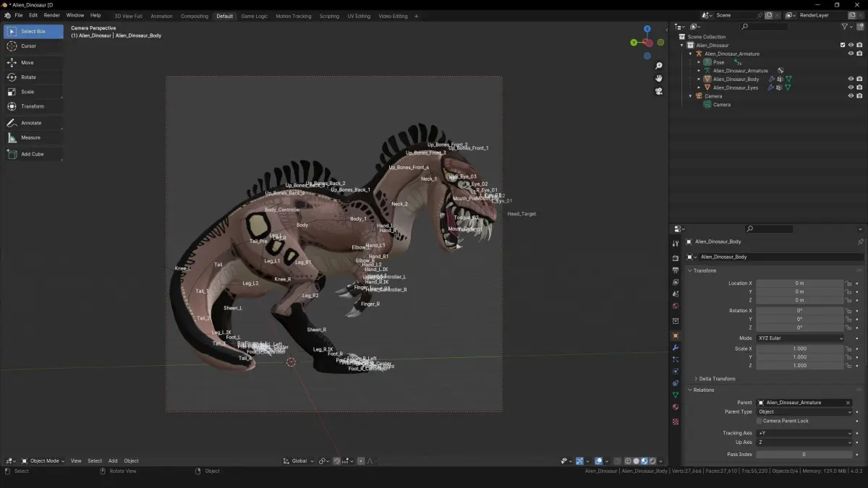Viewport: 868px width, 488px height.
Task: Click the Rotation X value field
Action: (x=800, y=311)
